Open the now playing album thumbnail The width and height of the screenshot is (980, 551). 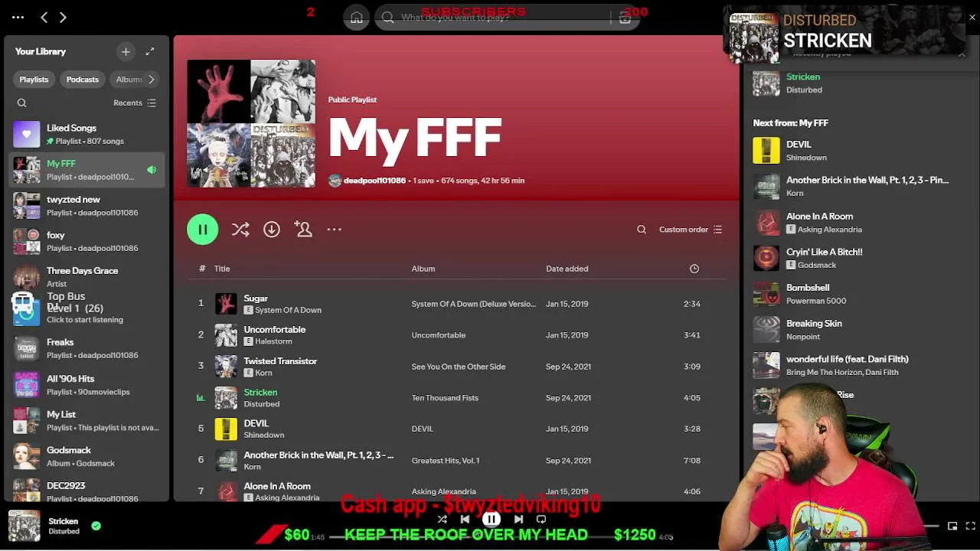coord(24,527)
